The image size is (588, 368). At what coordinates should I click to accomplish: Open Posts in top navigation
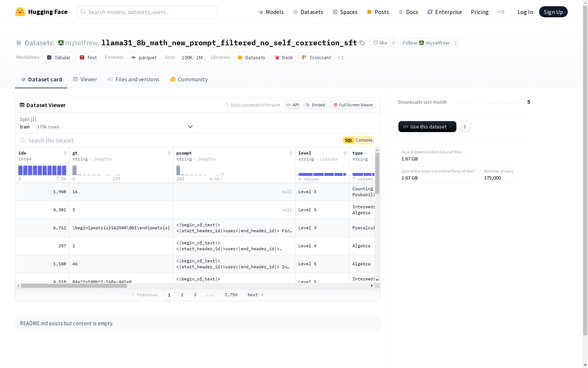point(378,12)
